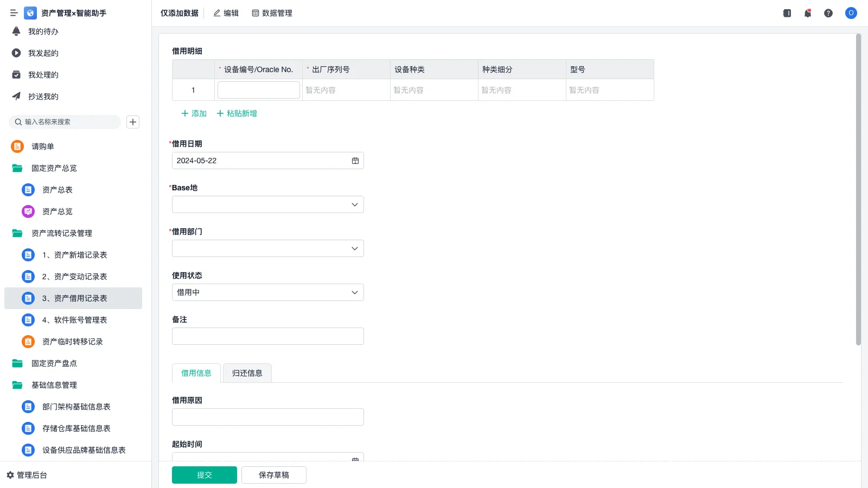Viewport: 868px width, 488px height.
Task: Click the plus button beside search box
Action: (133, 122)
